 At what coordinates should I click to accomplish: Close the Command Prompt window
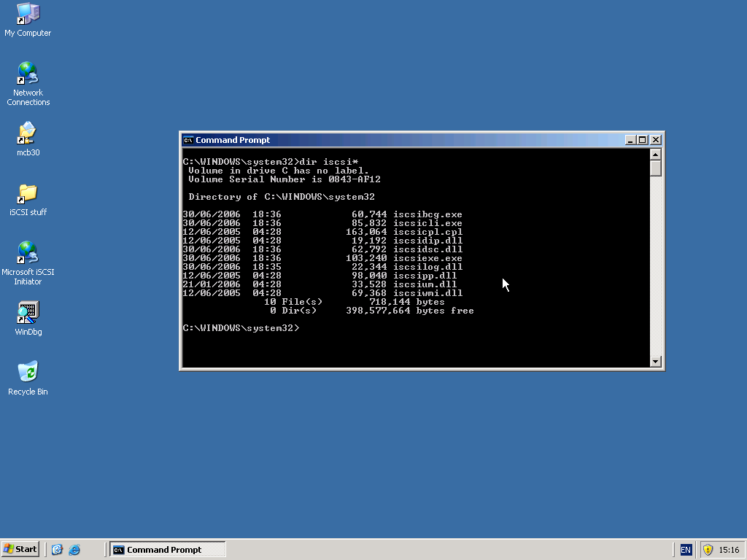[x=656, y=140]
